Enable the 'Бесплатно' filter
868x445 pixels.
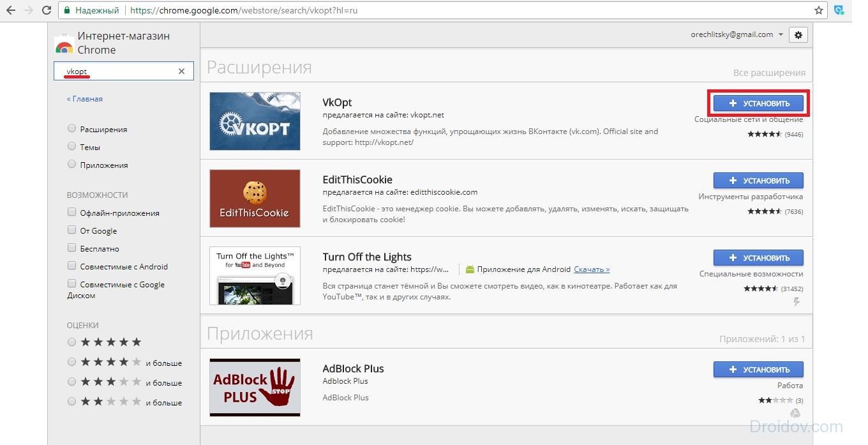point(71,248)
